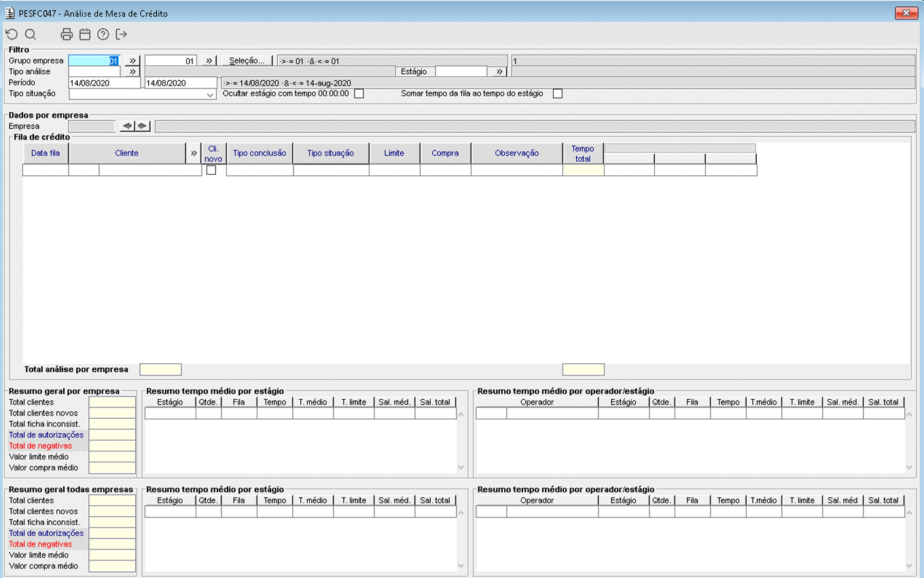Go to previous Empresa with left arrow
Image resolution: width=924 pixels, height=578 pixels.
(x=127, y=126)
